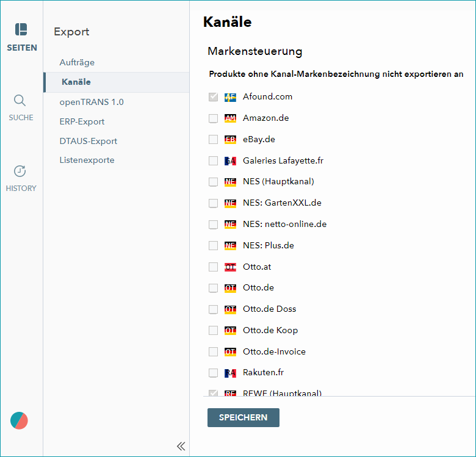Enable the eBay.de checkbox
476x457 pixels.
(x=213, y=139)
